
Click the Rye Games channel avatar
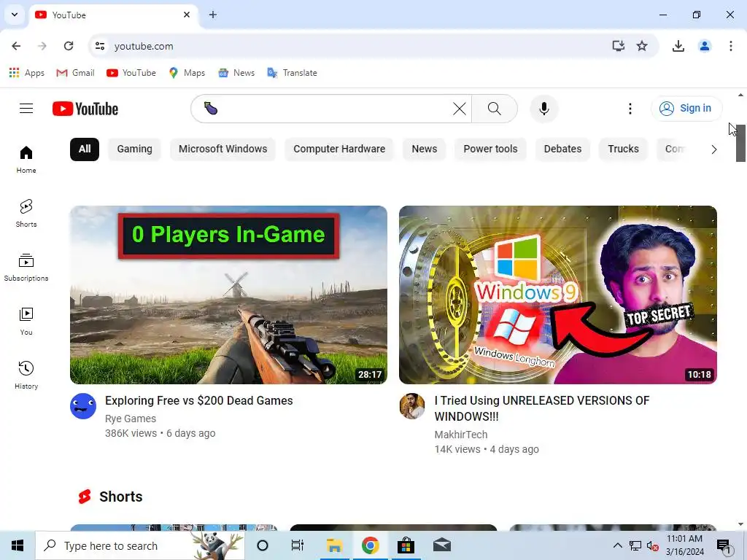(83, 406)
